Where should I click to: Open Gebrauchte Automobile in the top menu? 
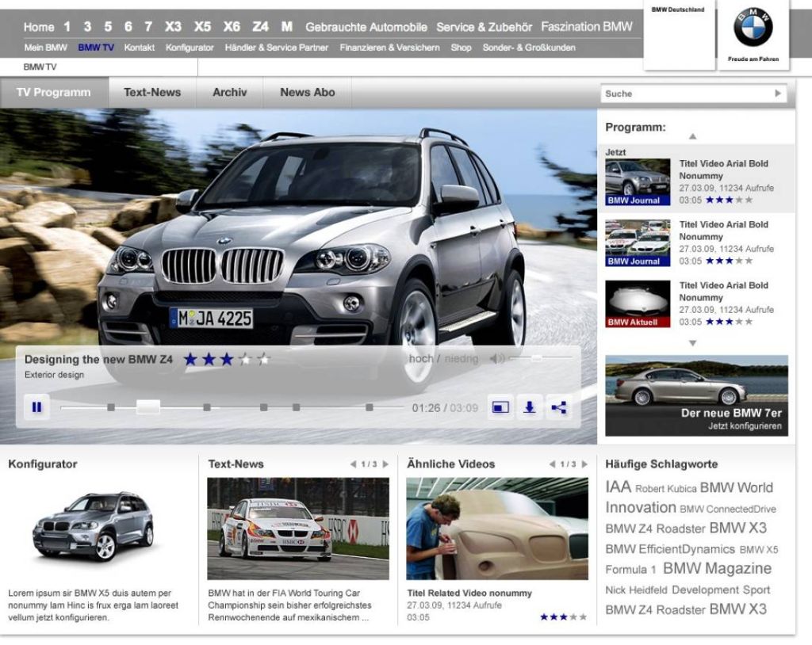pyautogui.click(x=366, y=27)
